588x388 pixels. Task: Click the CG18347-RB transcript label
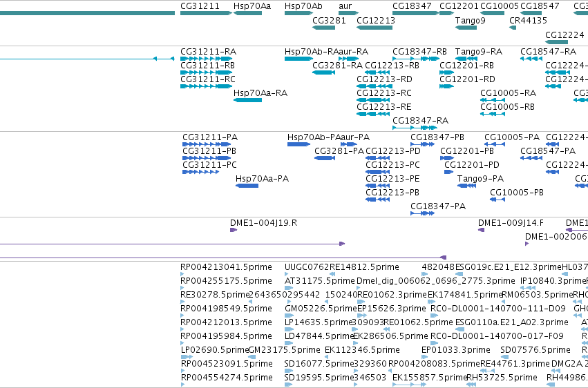pos(419,52)
